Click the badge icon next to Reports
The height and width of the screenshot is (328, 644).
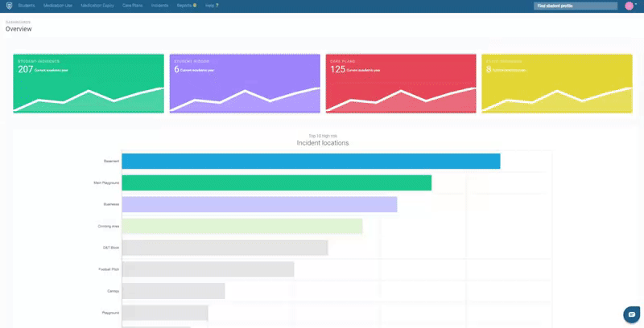(195, 6)
